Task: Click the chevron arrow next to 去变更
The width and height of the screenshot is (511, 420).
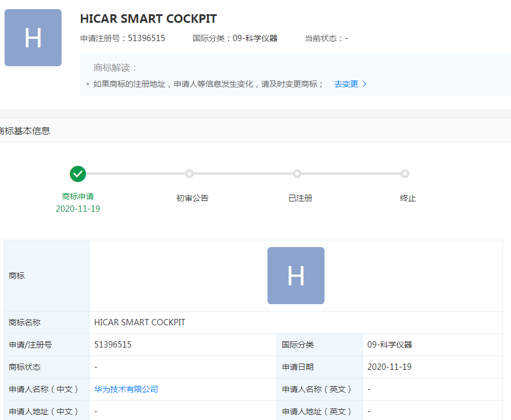Action: [365, 84]
